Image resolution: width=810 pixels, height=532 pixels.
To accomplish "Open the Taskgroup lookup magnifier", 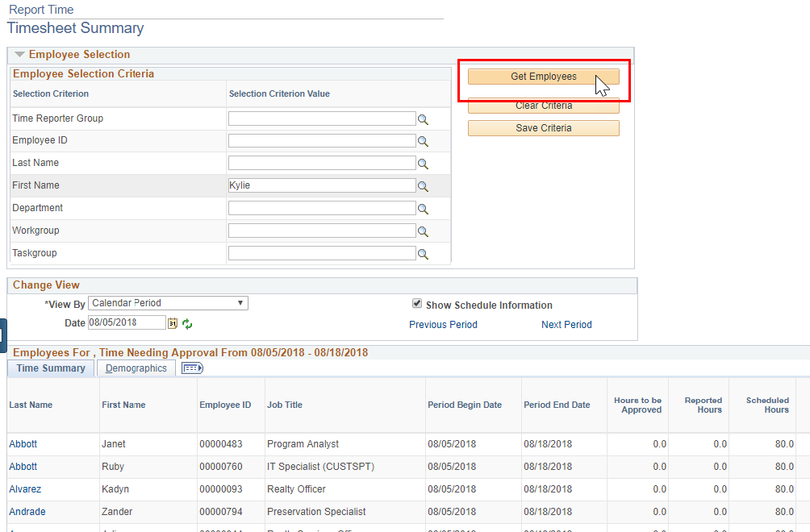I will coord(422,252).
